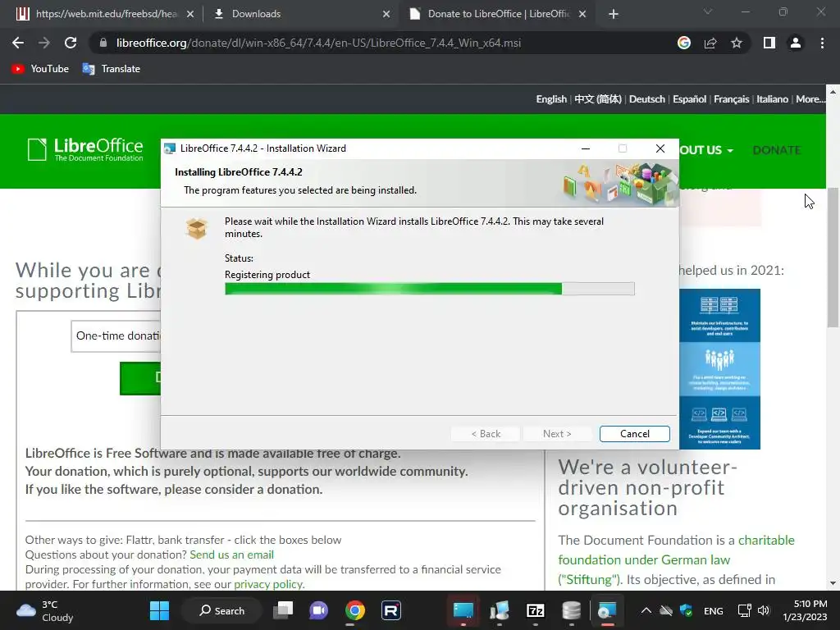Close the Installation Wizard window

[660, 148]
